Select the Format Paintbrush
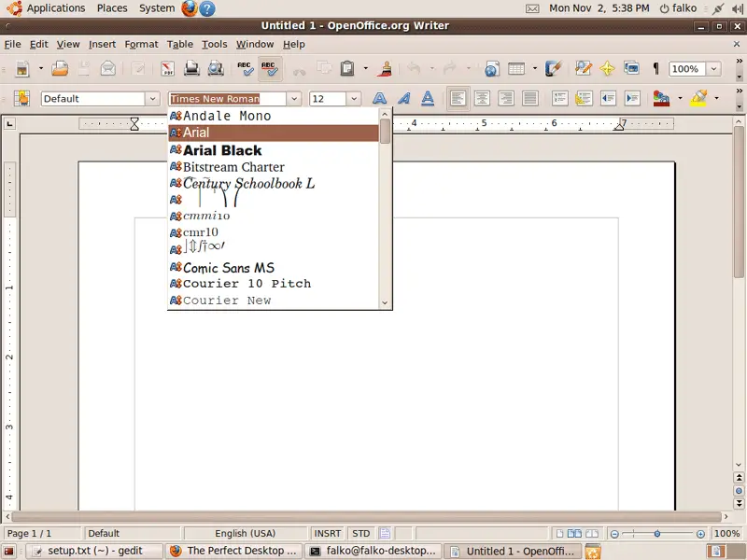The width and height of the screenshot is (747, 560). click(385, 69)
